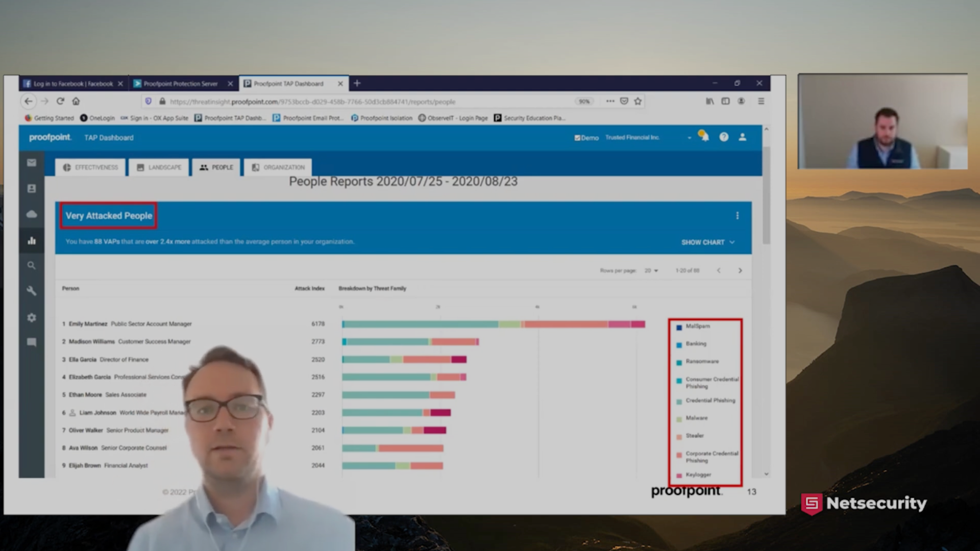This screenshot has width=980, height=551.
Task: Click the Stealer legend entry
Action: click(x=690, y=436)
